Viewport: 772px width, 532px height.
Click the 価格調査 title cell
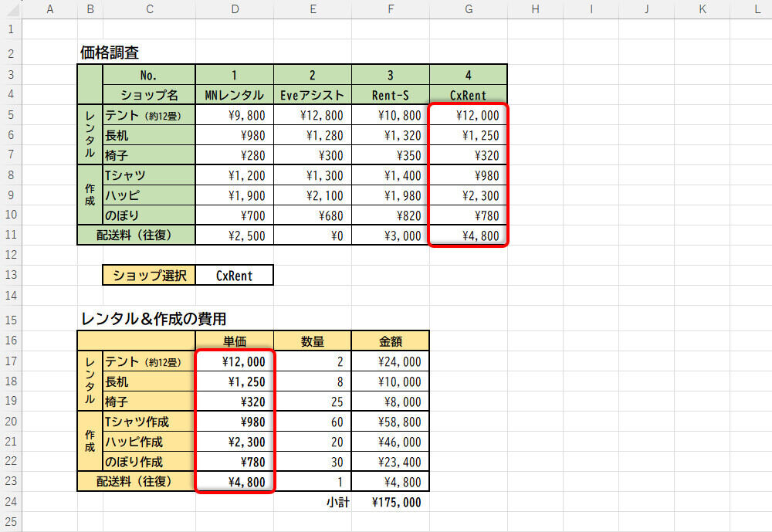(x=110, y=53)
